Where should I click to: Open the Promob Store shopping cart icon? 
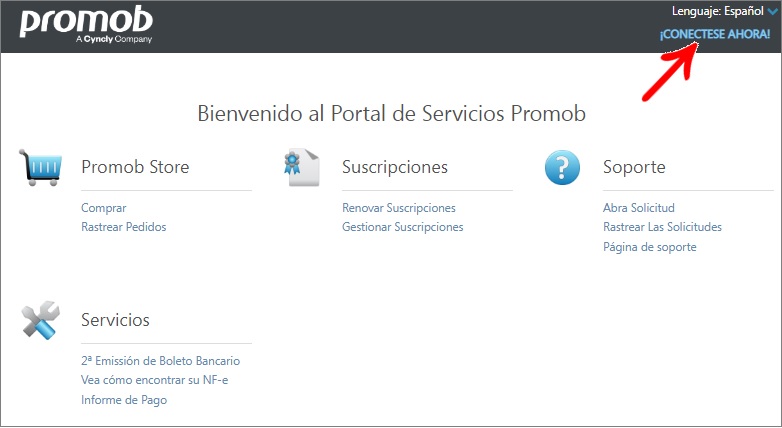[41, 168]
